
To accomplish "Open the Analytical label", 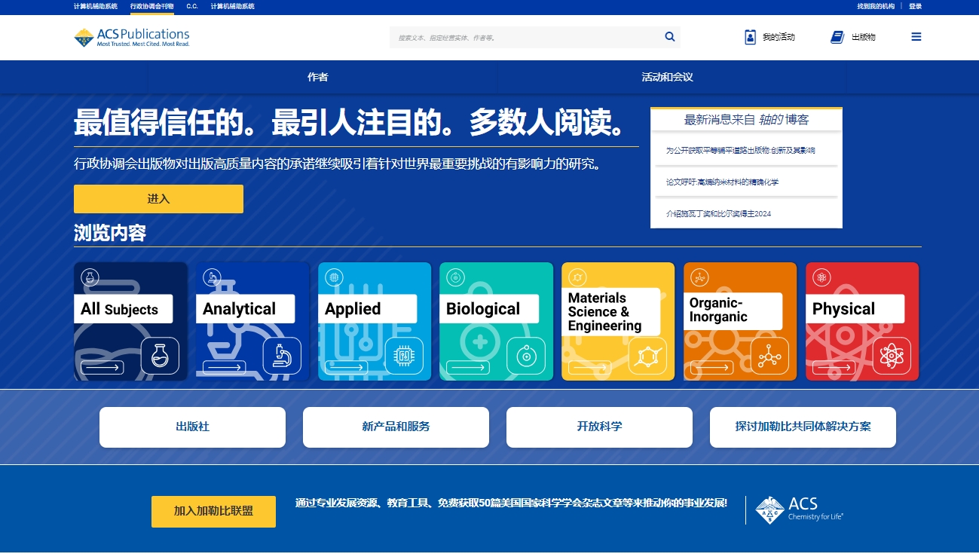I will [245, 309].
